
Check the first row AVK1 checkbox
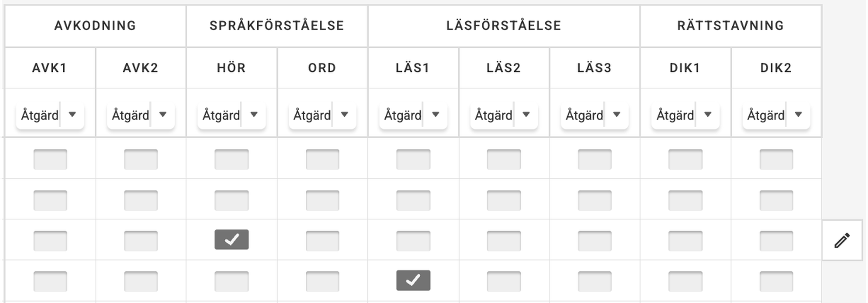pos(50,159)
